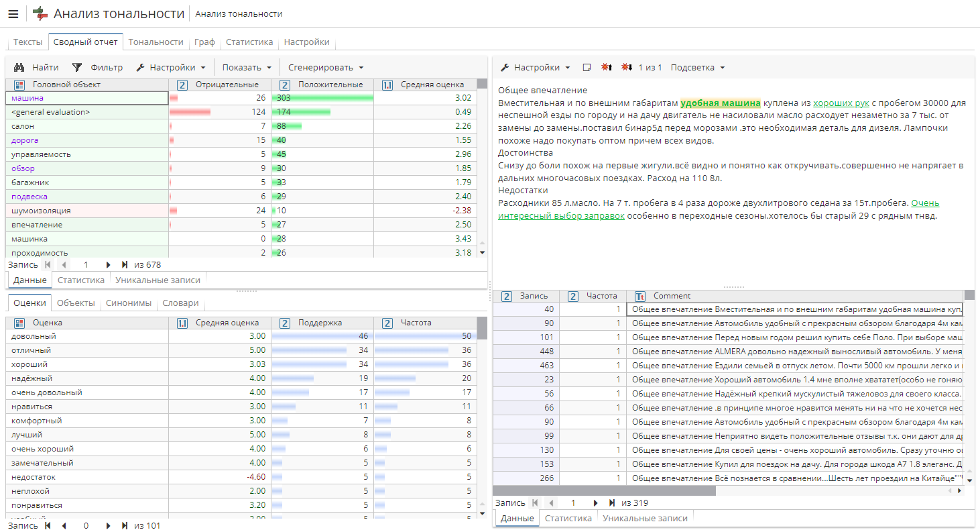Select the 'шумоизоляция' row
The image size is (980, 532).
[242, 211]
